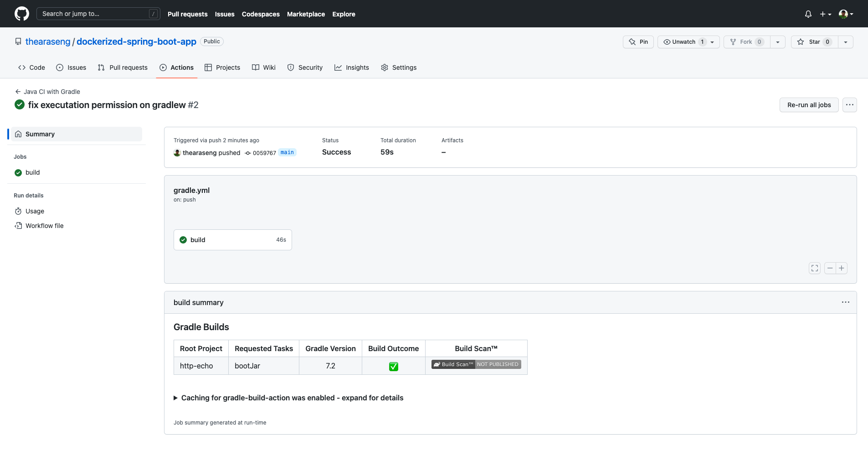This screenshot has width=868, height=456.
Task: Click the Usage stopwatch icon
Action: click(x=18, y=211)
